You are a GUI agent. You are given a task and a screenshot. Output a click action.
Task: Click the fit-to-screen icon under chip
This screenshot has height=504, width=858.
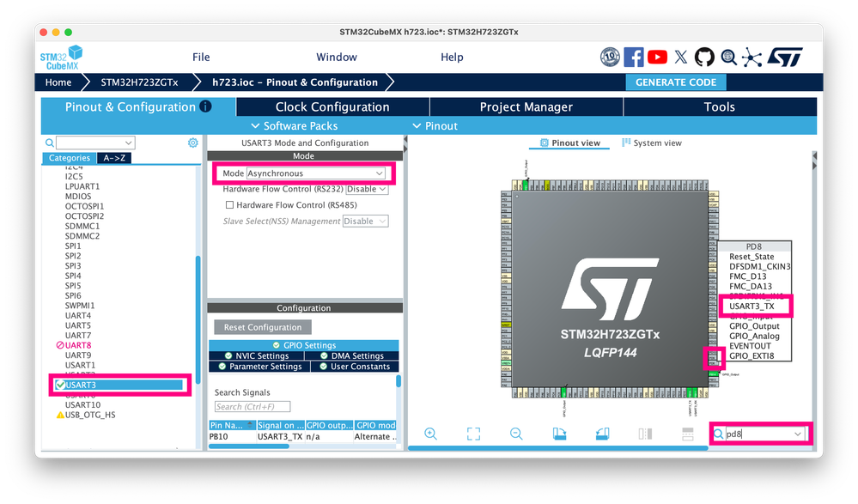(473, 434)
